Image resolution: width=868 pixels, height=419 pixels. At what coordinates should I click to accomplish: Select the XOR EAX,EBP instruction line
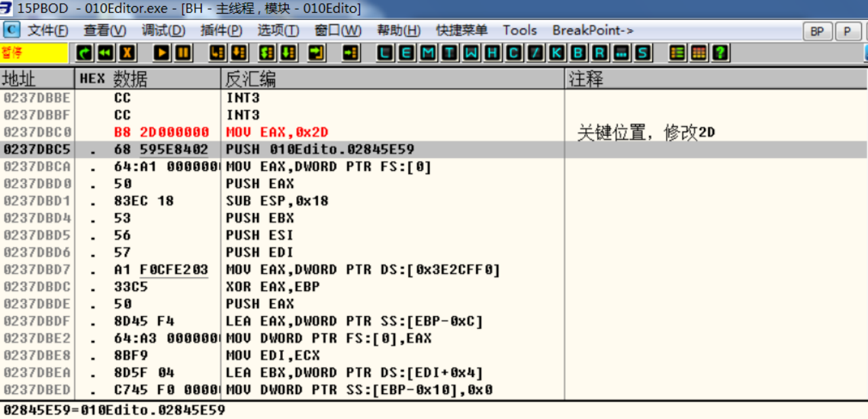pyautogui.click(x=273, y=287)
